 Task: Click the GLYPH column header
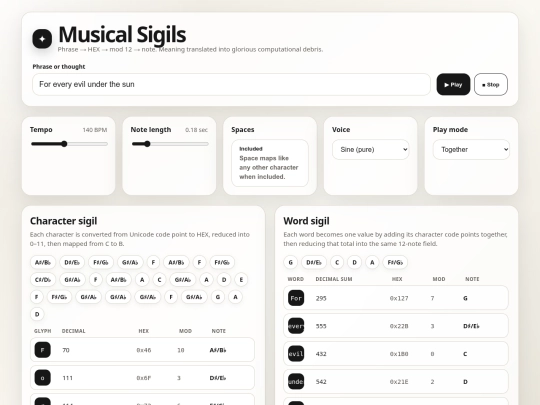pyautogui.click(x=43, y=331)
